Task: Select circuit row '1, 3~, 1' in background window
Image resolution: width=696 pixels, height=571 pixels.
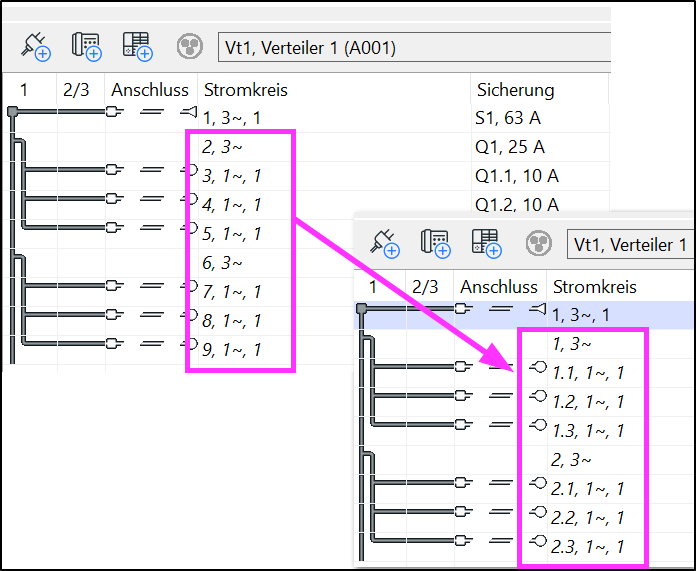Action: (232, 119)
